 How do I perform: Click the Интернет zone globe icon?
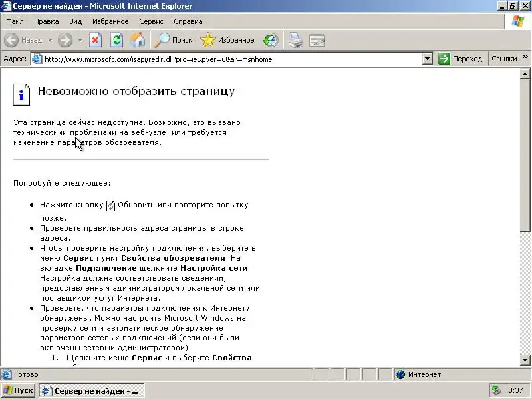pyautogui.click(x=401, y=374)
